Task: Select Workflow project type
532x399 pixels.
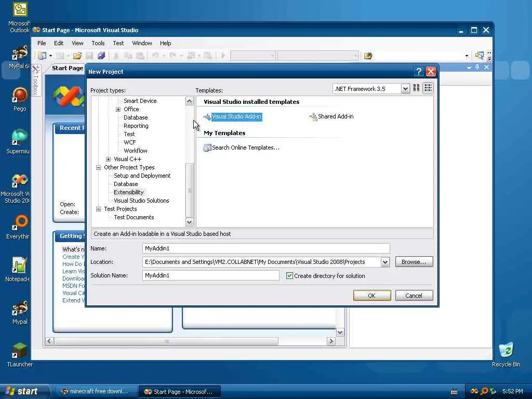Action: point(136,151)
